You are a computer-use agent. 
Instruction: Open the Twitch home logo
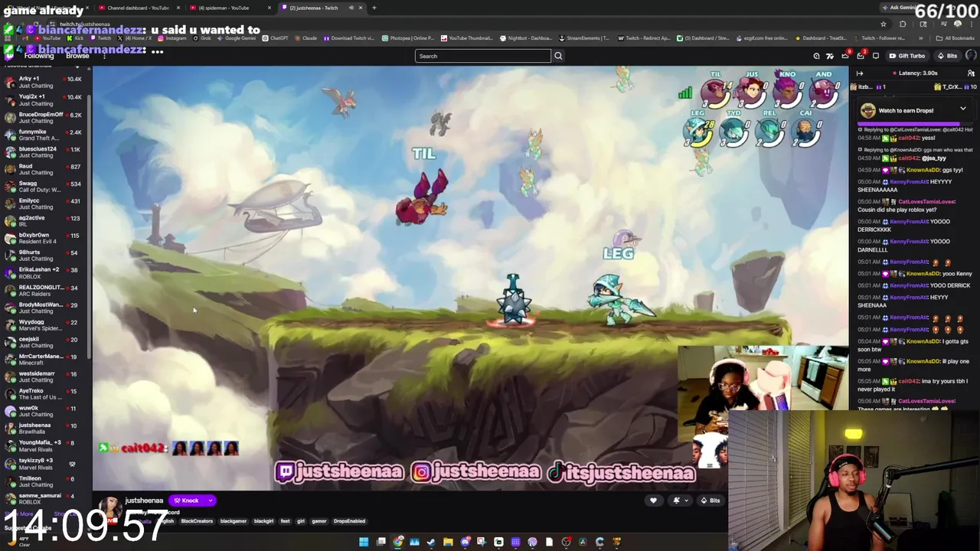[x=9, y=55]
